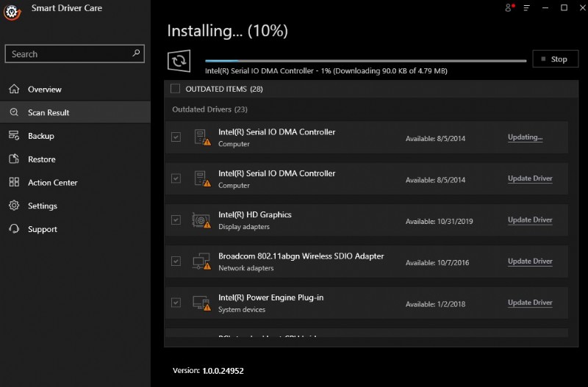Click the Display adapters category label
Viewport: 588px width, 387px height.
point(244,227)
